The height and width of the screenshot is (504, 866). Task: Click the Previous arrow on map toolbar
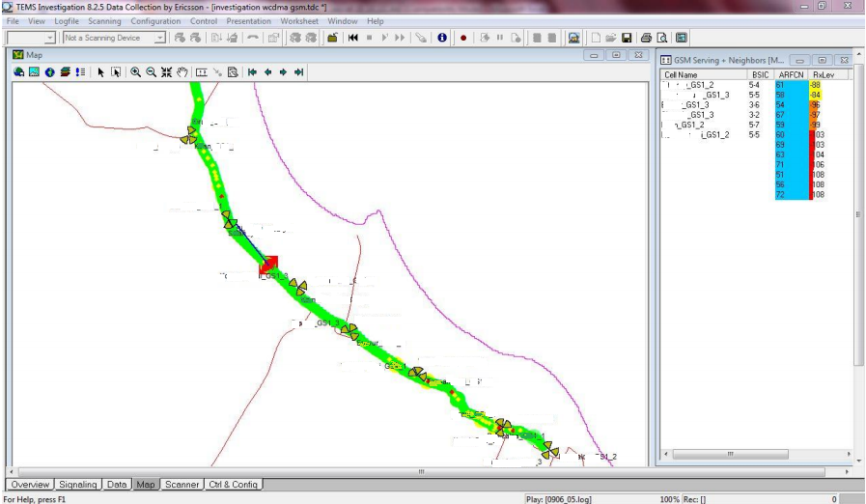pyautogui.click(x=267, y=71)
